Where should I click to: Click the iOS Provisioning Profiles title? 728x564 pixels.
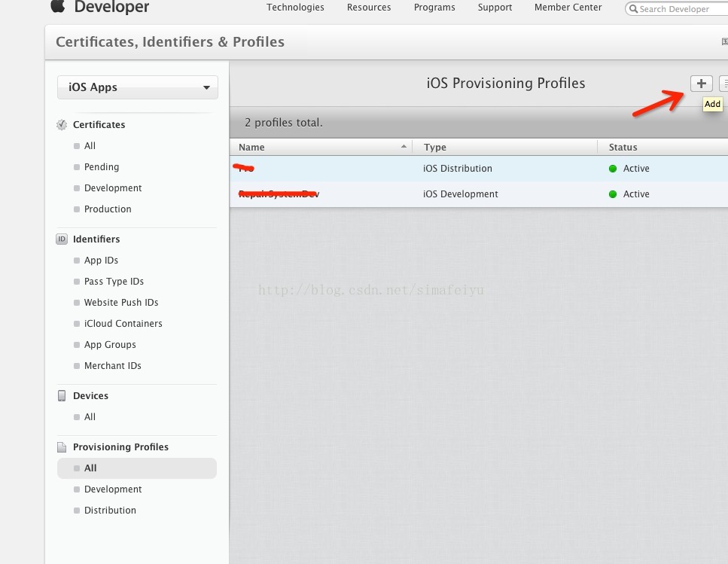click(x=506, y=83)
